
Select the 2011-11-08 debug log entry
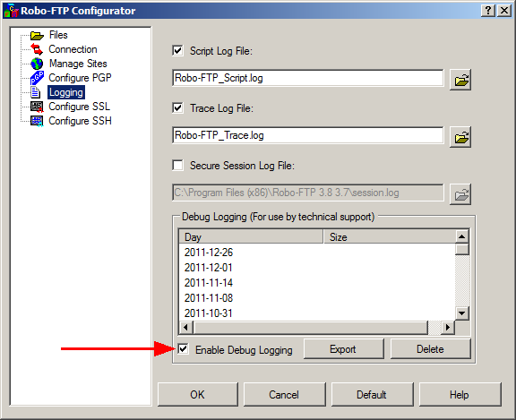(x=209, y=297)
